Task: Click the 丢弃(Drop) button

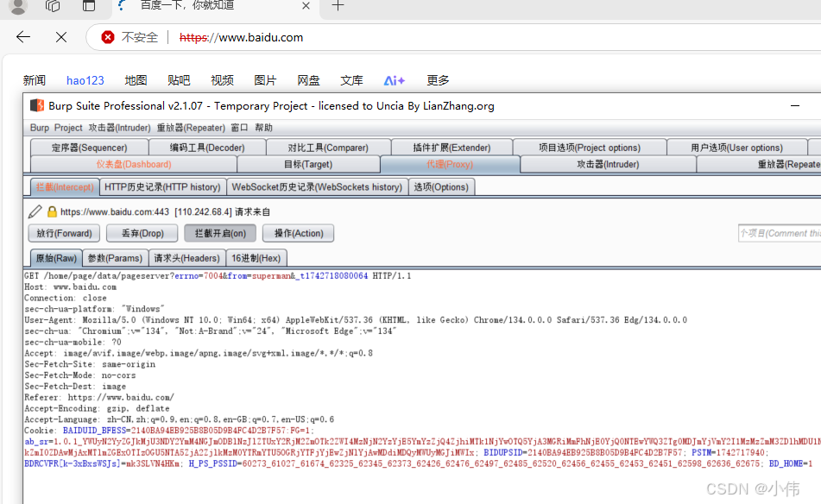Action: coord(142,233)
